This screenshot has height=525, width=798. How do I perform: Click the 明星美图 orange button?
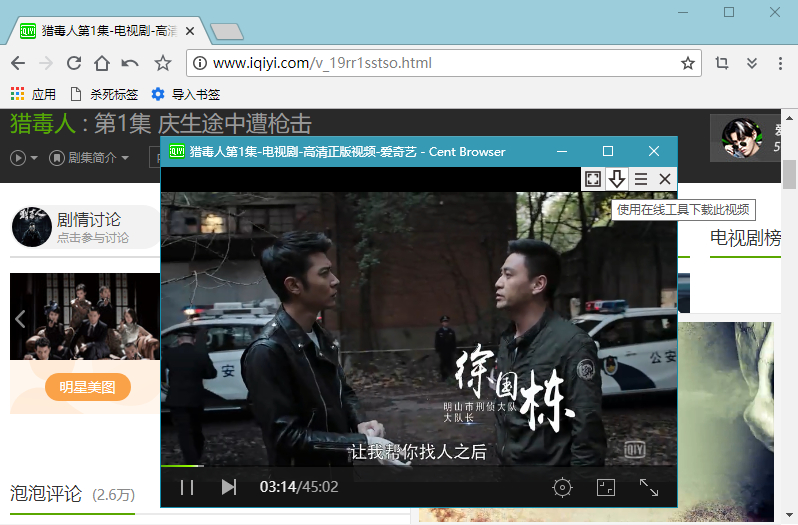[88, 388]
